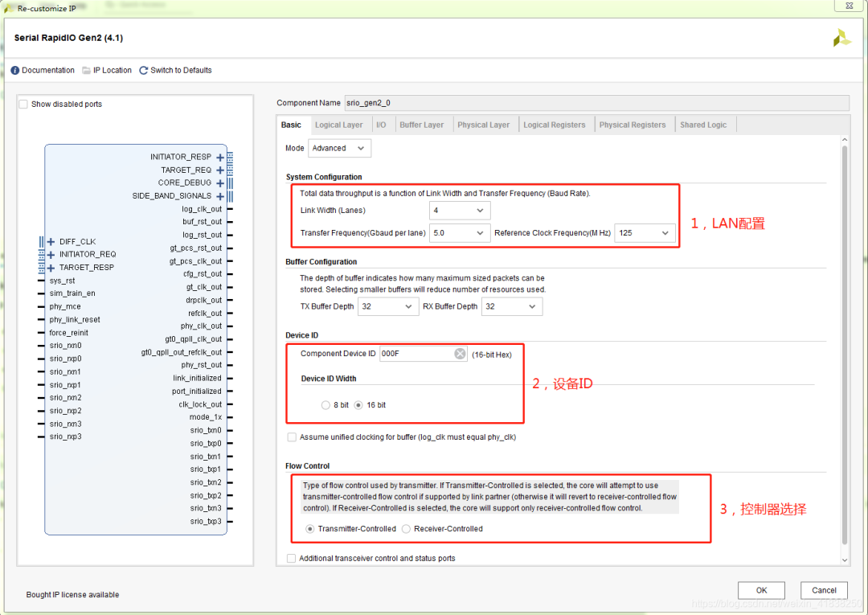Expand the DIFF_CLK port plus icon

coord(51,242)
